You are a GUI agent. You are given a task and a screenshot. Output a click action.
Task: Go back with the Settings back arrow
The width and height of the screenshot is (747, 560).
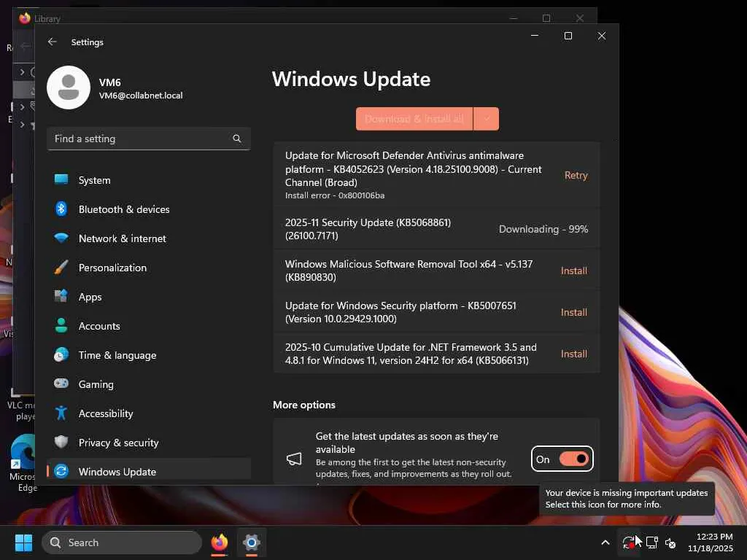[53, 42]
